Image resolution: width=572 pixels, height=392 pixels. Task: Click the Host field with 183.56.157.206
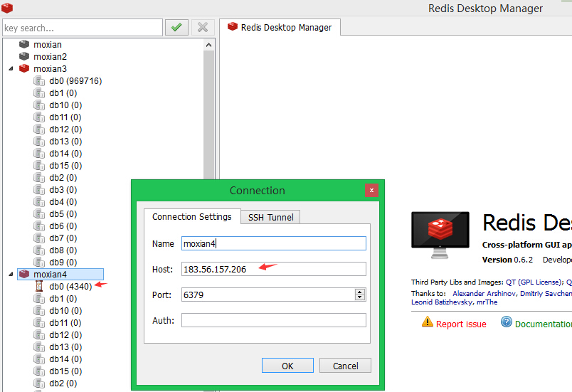pos(274,269)
